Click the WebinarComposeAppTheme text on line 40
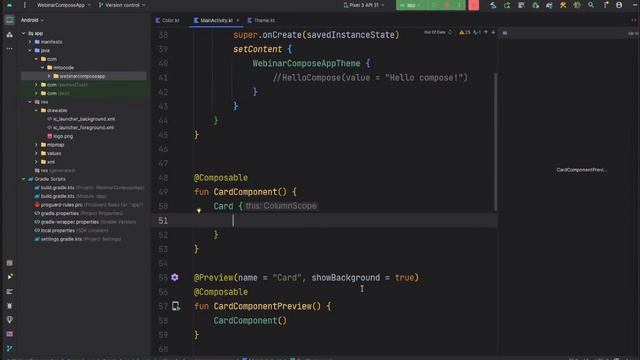This screenshot has width=640, height=360. click(306, 63)
